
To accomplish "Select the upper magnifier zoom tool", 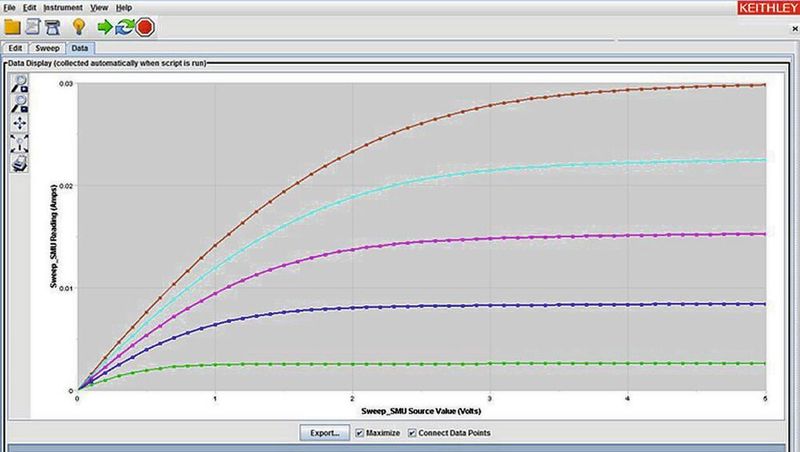I will tap(19, 84).
